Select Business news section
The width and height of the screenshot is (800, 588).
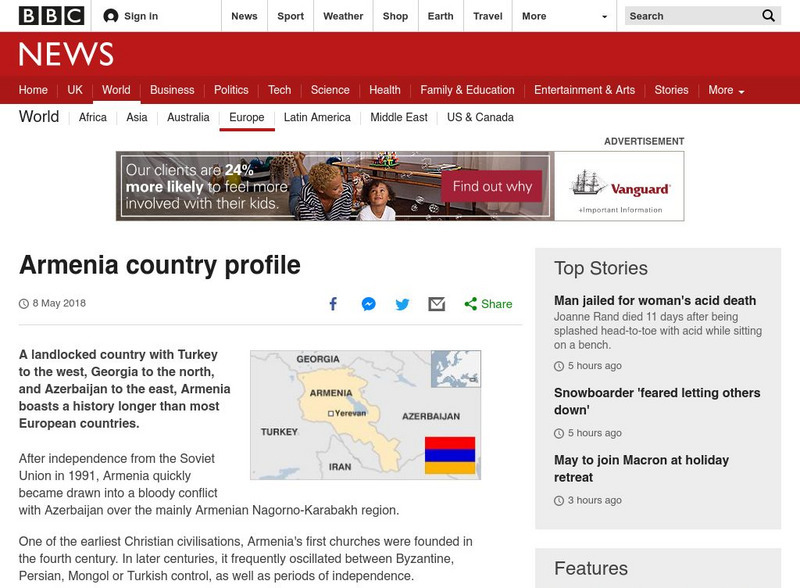click(172, 90)
